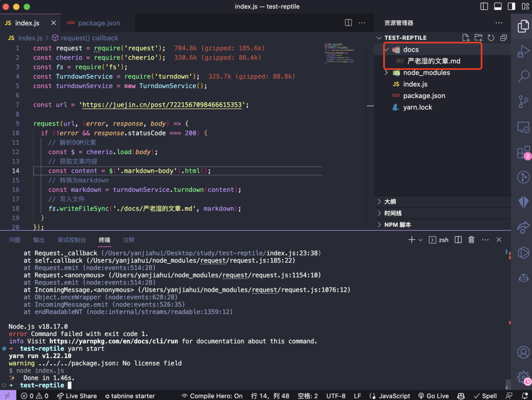
Task: Open the Live Share arrow icon view
Action: (523, 228)
